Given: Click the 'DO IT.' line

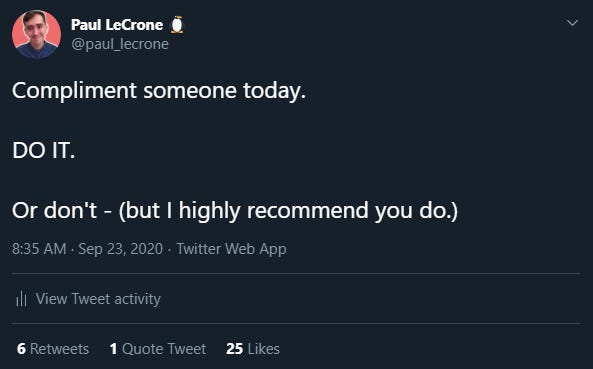Looking at the screenshot, I should (43, 150).
